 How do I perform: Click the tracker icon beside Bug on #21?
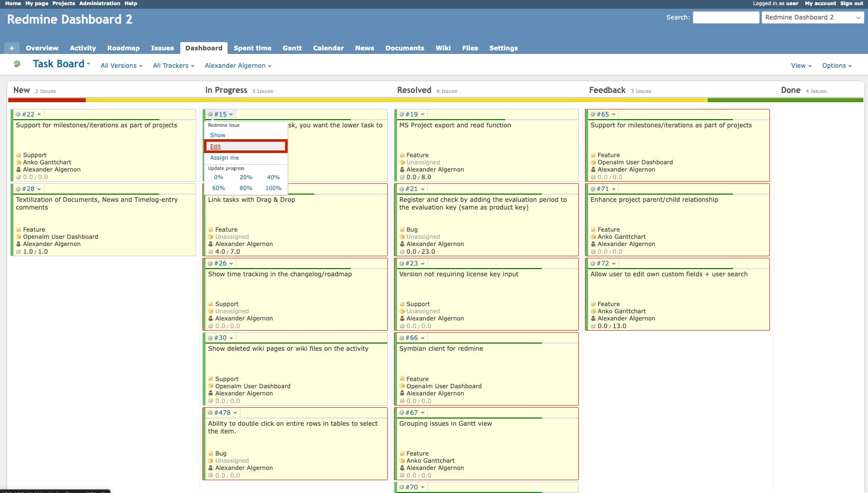pyautogui.click(x=402, y=230)
